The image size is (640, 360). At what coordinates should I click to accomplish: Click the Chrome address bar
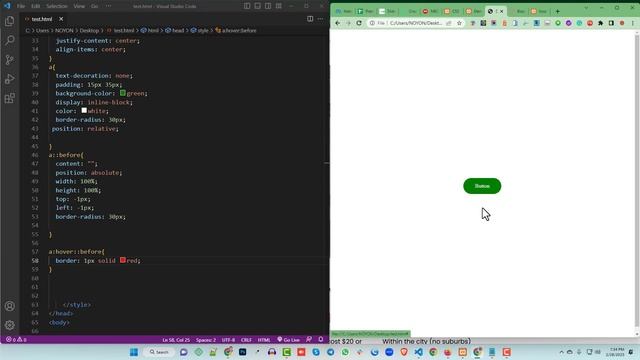[416, 23]
